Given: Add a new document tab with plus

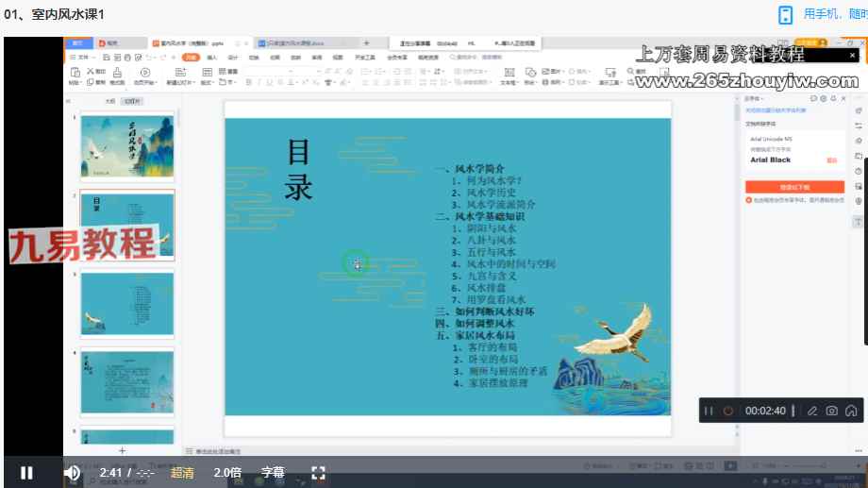Looking at the screenshot, I should coord(366,43).
